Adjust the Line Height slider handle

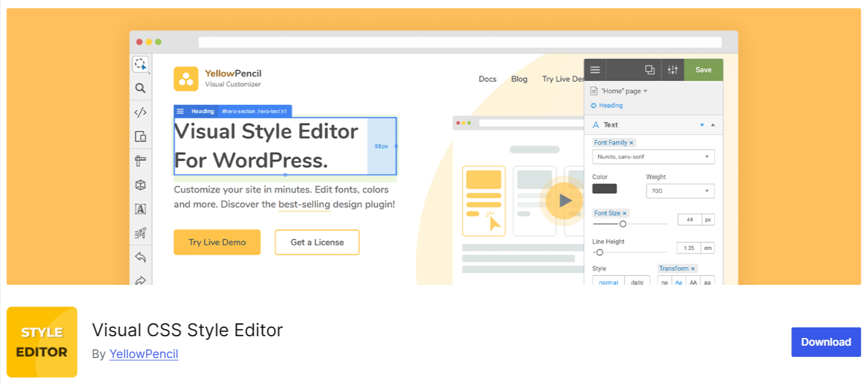click(600, 252)
